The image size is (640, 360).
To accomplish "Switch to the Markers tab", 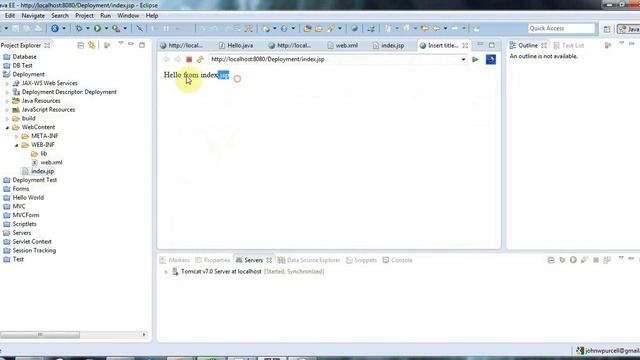I will (x=175, y=260).
